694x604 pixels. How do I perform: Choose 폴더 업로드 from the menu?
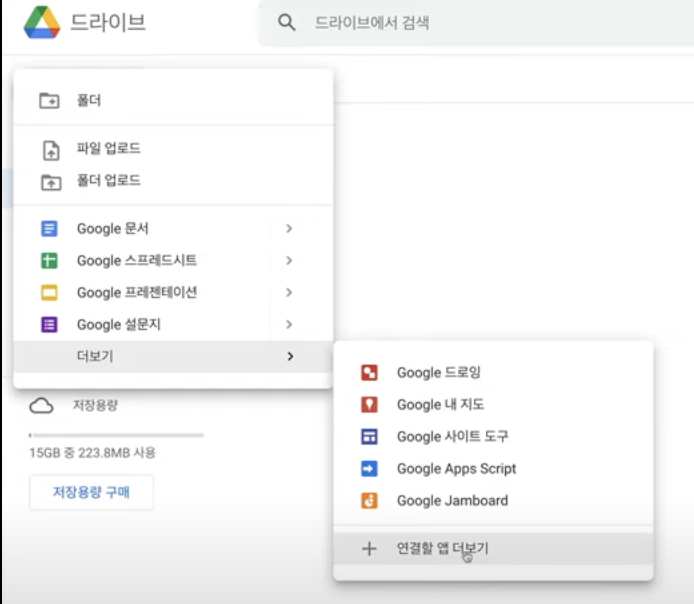(x=173, y=181)
